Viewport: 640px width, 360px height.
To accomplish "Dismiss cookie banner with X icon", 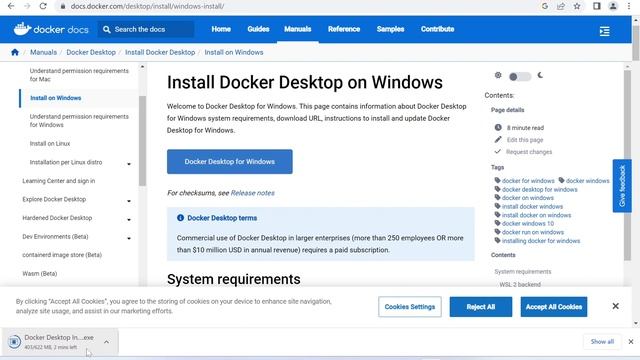I will pos(616,306).
